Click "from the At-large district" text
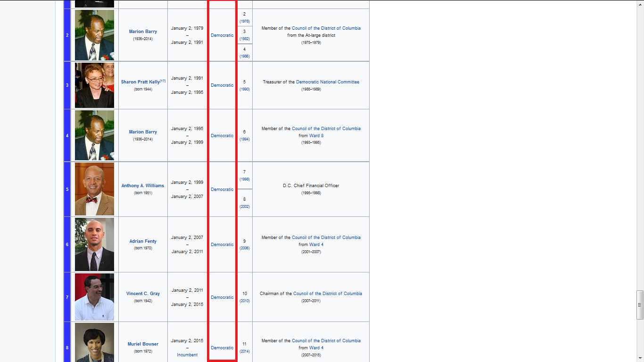Image resolution: width=644 pixels, height=362 pixels. [x=311, y=35]
